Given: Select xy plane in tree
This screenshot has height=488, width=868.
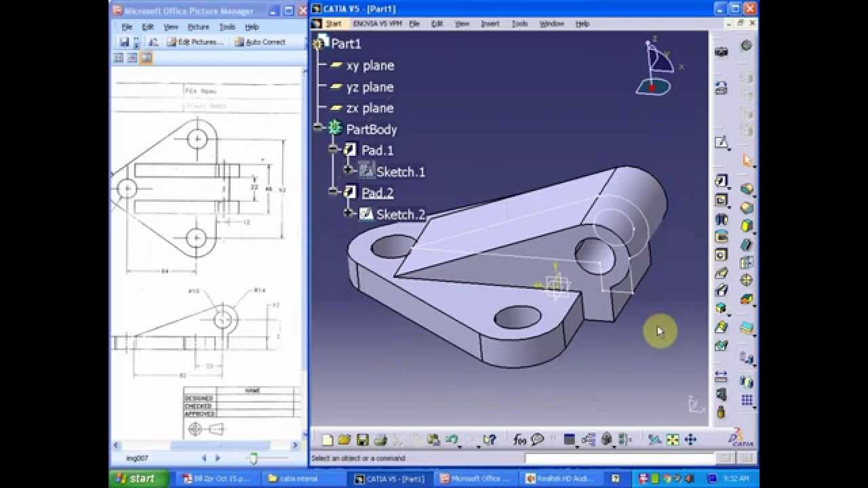Looking at the screenshot, I should pos(370,66).
